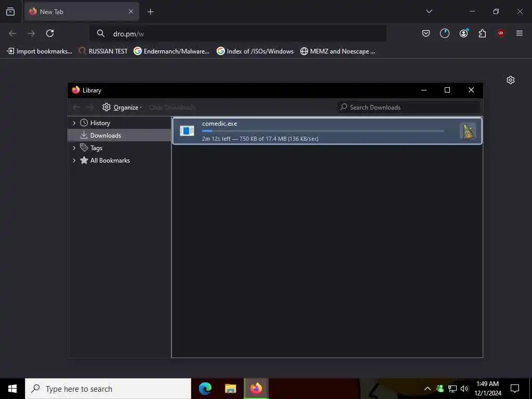Open the Windows Start menu
This screenshot has width=532, height=399.
12,389
